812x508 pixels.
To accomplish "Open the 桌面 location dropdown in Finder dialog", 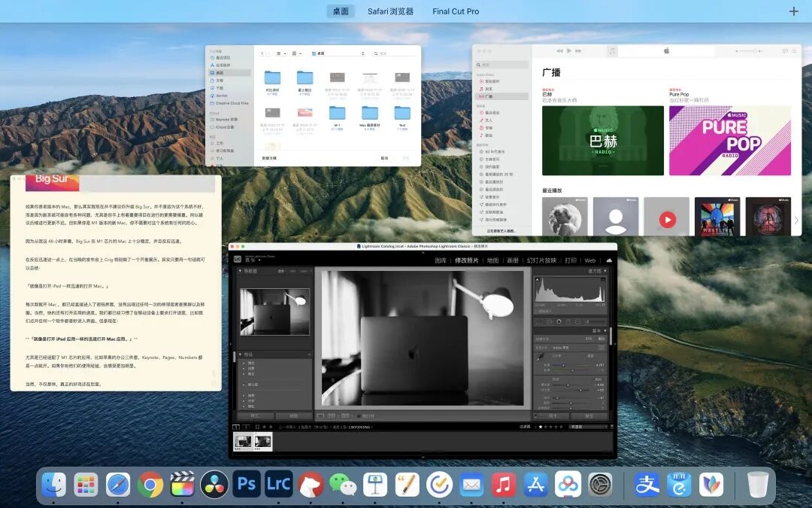I will (x=338, y=53).
